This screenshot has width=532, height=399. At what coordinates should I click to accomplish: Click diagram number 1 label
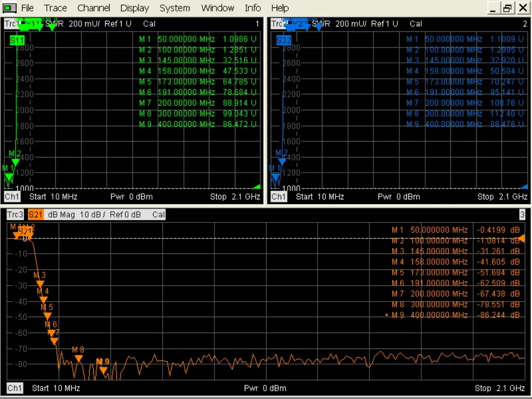point(257,24)
